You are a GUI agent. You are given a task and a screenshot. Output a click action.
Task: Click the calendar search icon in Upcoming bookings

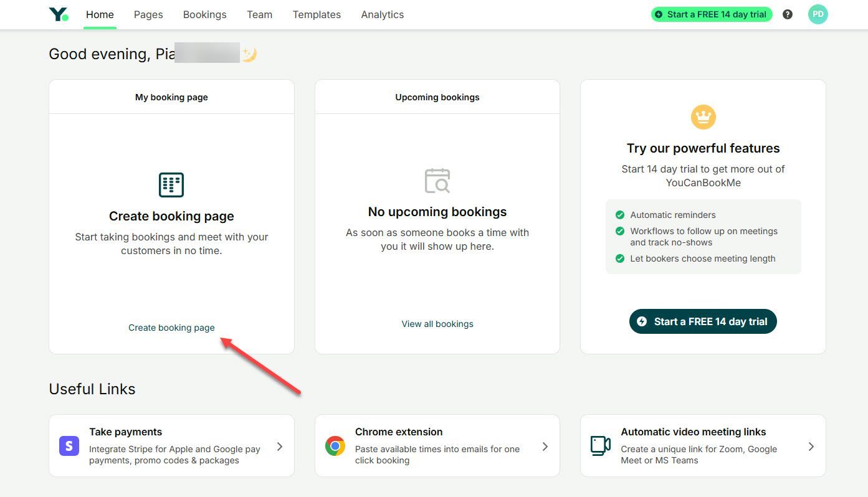[437, 181]
